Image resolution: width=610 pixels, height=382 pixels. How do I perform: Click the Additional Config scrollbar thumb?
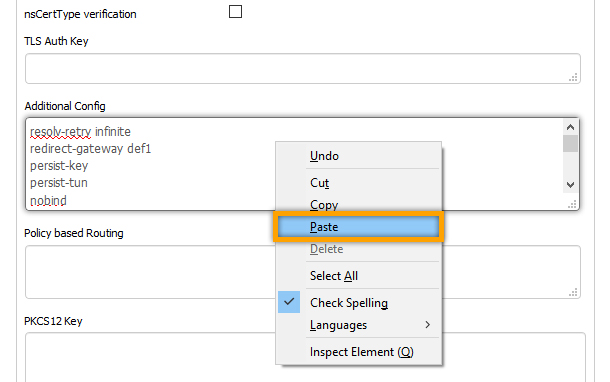570,144
